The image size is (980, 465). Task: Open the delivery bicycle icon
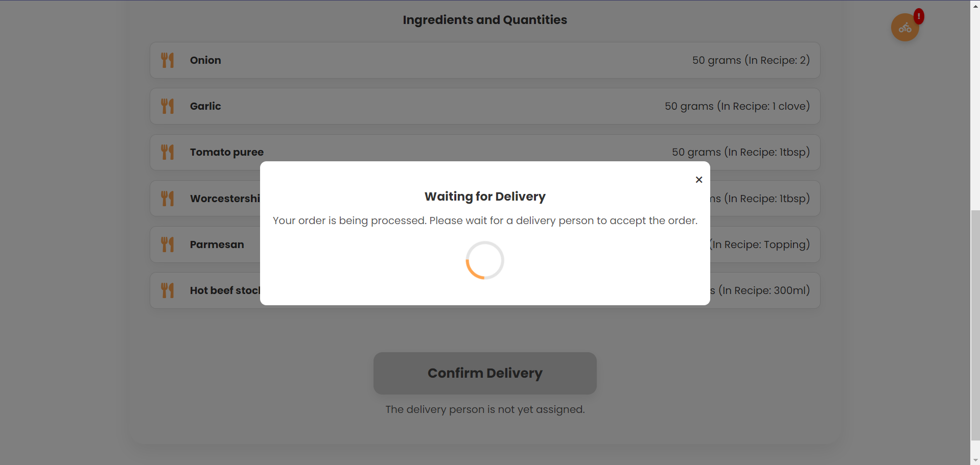(x=904, y=28)
